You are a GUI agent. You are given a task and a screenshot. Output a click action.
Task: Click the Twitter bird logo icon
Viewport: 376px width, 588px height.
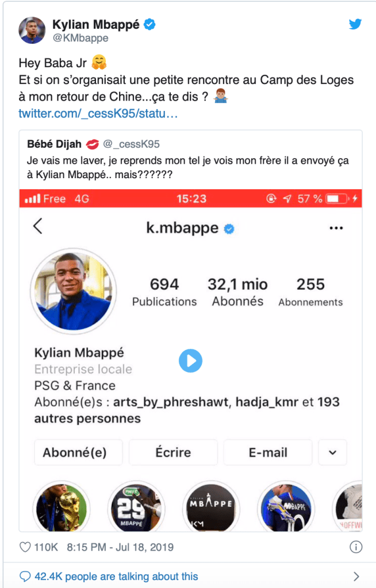coord(356,24)
